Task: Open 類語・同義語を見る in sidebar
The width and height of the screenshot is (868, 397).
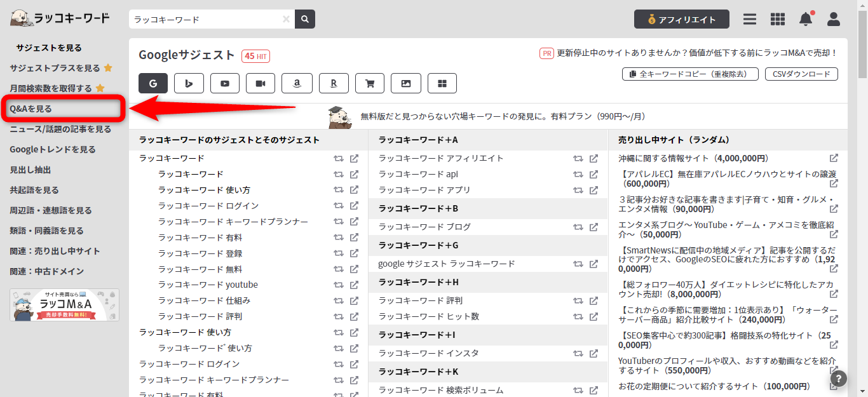Action: [x=46, y=231]
